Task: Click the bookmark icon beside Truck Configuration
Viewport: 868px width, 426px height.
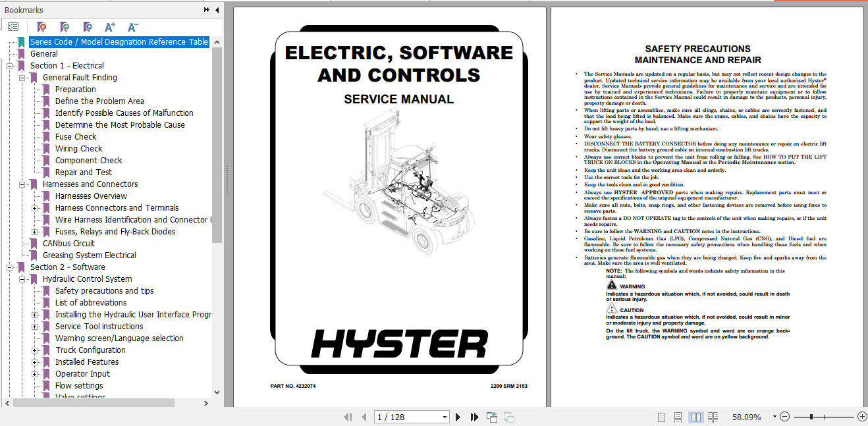Action: (47, 350)
